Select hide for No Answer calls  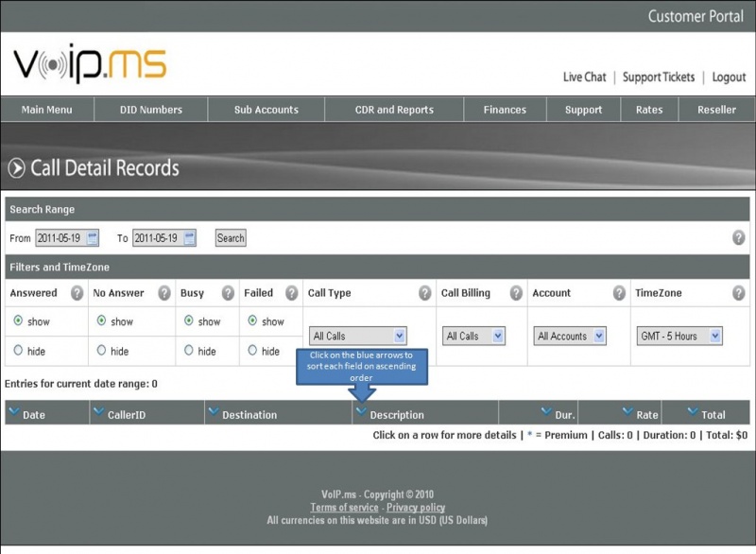click(x=101, y=350)
